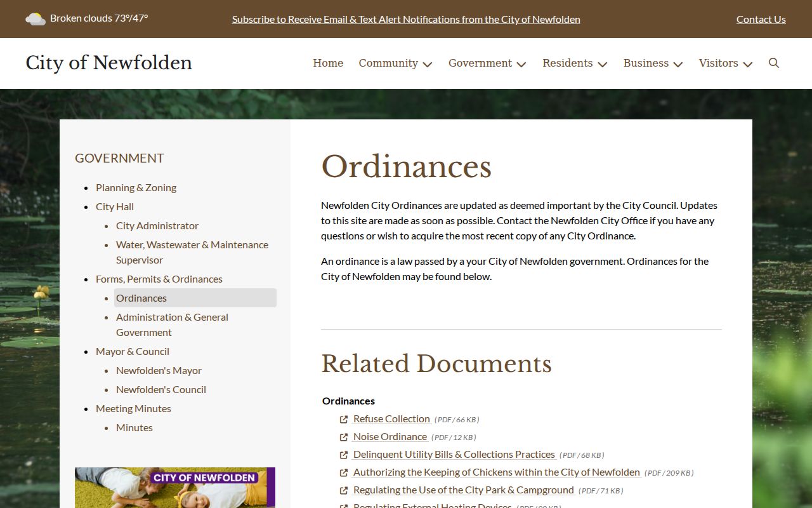The image size is (812, 508).
Task: Open the Government nav menu label
Action: tap(480, 63)
